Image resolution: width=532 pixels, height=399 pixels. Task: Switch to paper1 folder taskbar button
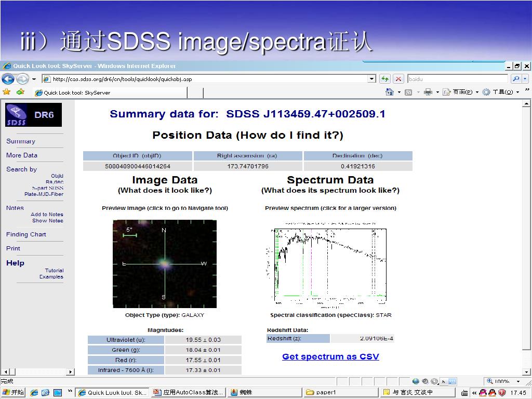(341, 393)
